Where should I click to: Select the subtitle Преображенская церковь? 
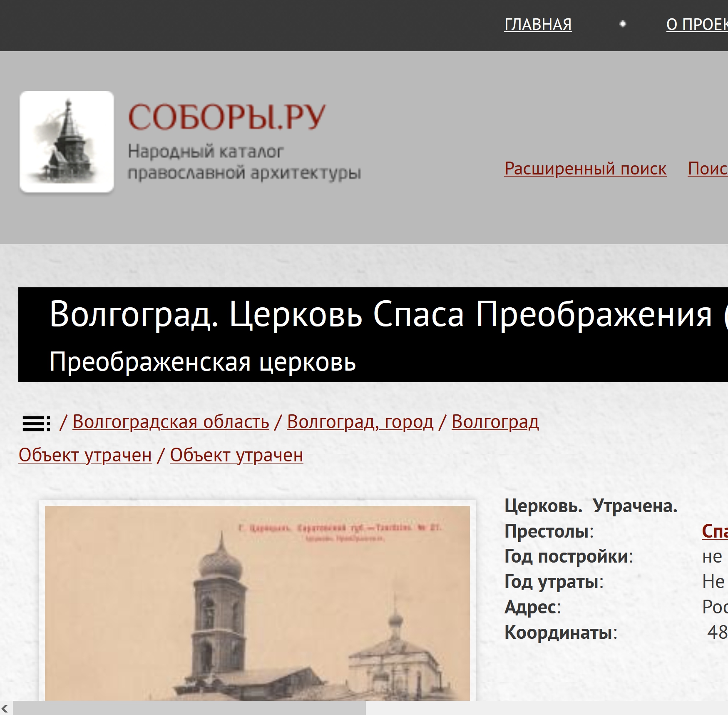coord(203,361)
